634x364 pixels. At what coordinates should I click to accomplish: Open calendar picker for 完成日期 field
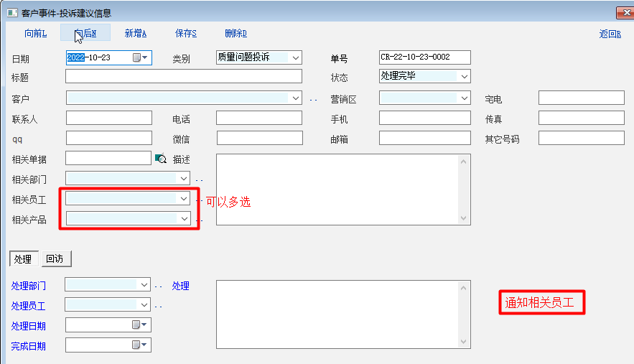click(139, 345)
